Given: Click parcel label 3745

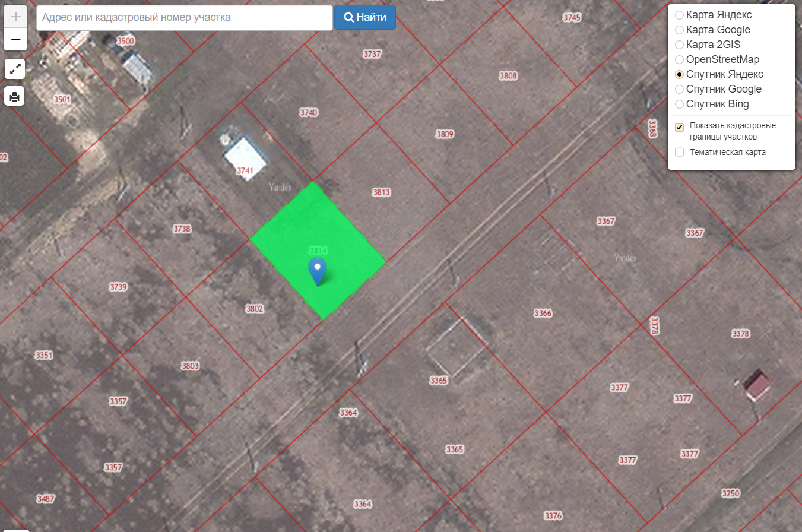Looking at the screenshot, I should (x=572, y=18).
